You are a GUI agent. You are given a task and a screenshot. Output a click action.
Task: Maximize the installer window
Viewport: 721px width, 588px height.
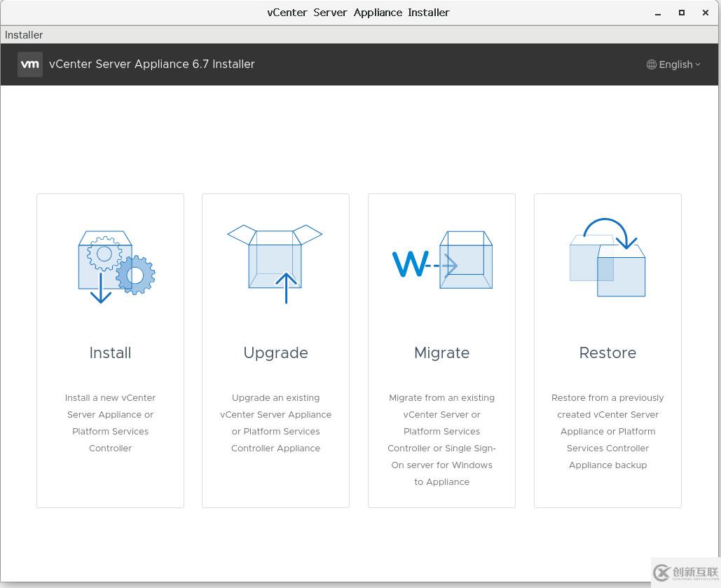point(682,13)
